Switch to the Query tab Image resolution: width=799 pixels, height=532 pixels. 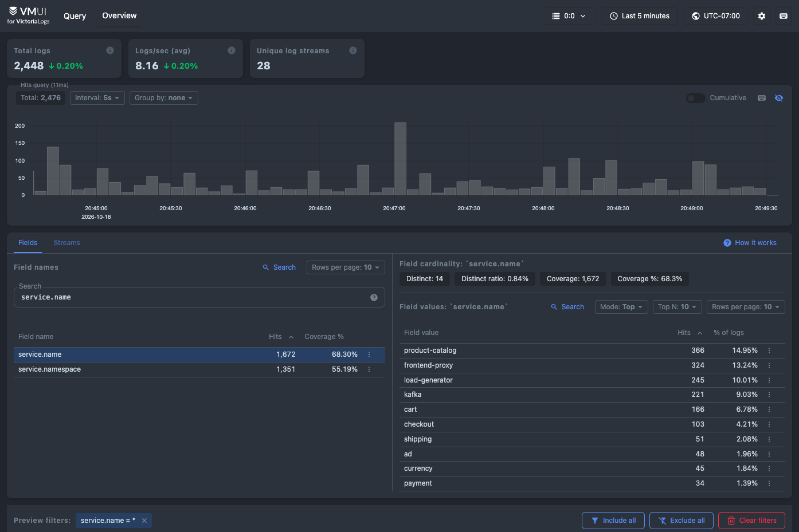pyautogui.click(x=75, y=16)
